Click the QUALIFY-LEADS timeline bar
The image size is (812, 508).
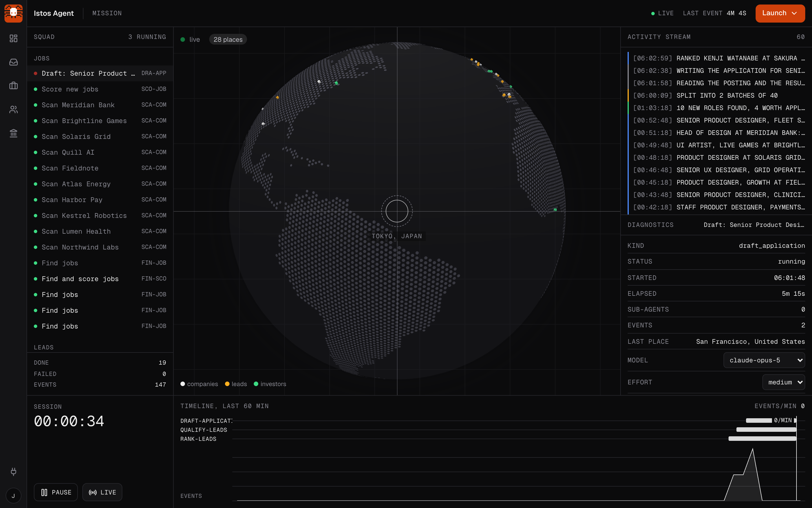coord(766,430)
